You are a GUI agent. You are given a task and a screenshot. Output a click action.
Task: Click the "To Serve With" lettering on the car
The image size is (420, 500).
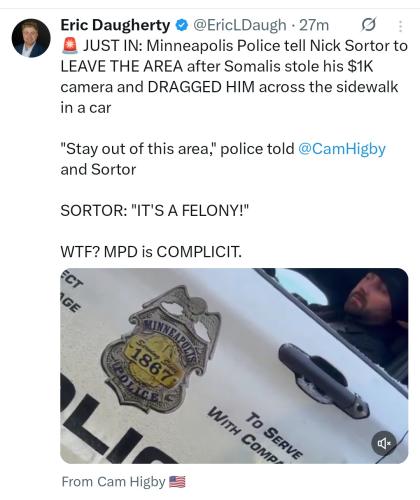(255, 435)
